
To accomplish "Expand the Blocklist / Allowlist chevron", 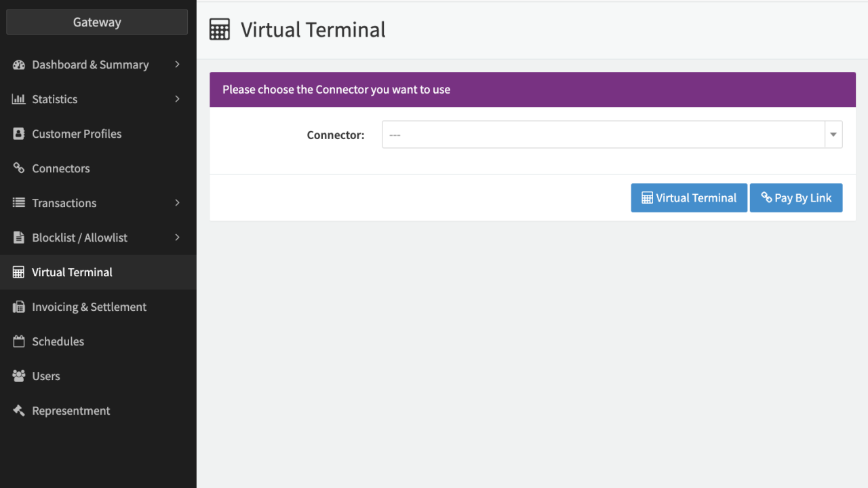I will tap(177, 238).
